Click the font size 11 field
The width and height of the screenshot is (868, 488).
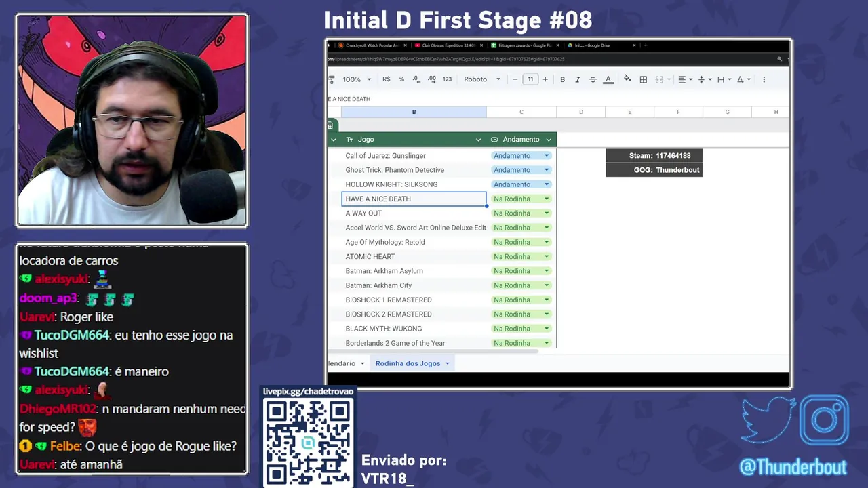530,79
